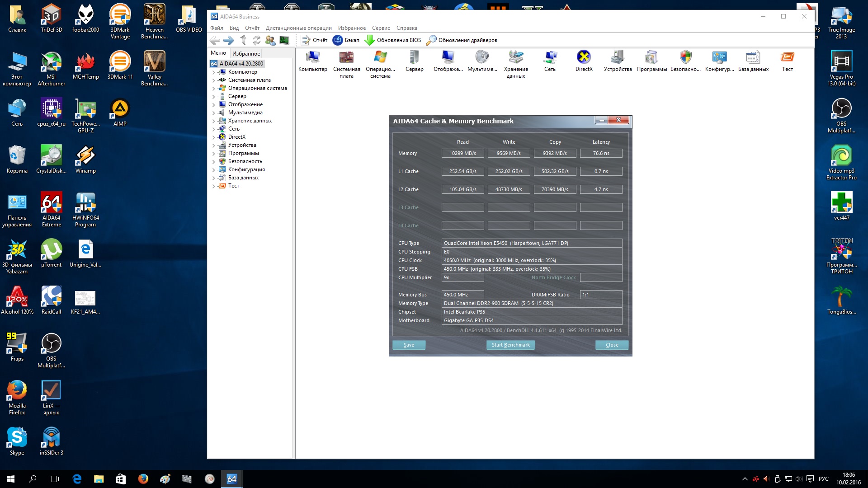Click the Обновления драйверов toolbar button

pyautogui.click(x=462, y=40)
